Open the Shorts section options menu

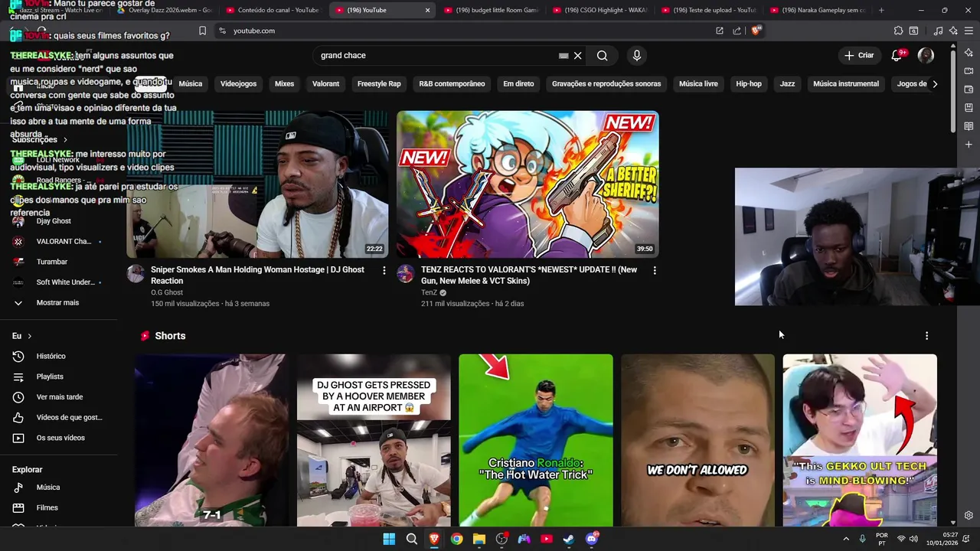pos(926,336)
